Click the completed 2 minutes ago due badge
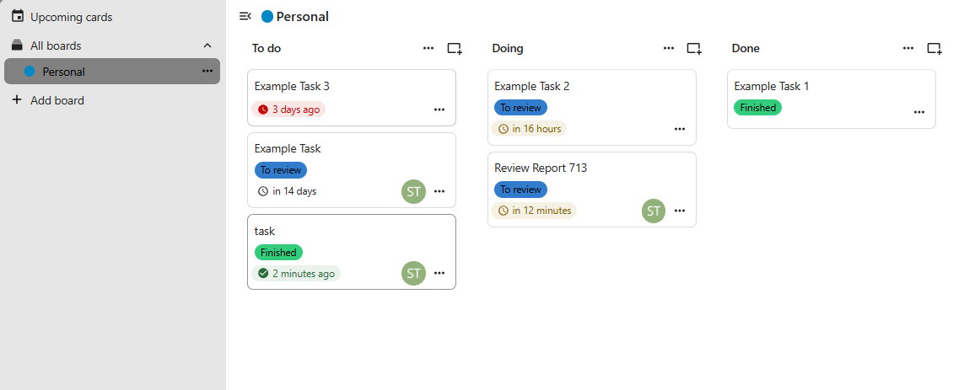Screen dimensions: 980x390 296,273
